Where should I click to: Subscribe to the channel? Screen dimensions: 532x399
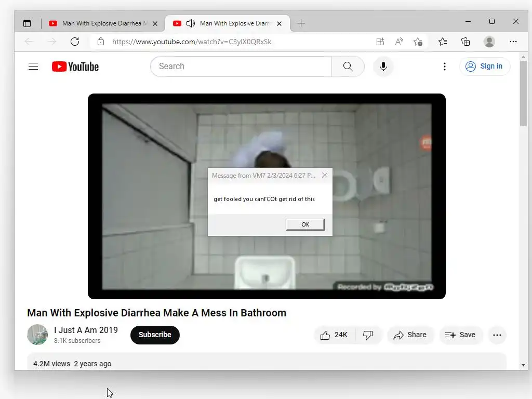point(155,335)
